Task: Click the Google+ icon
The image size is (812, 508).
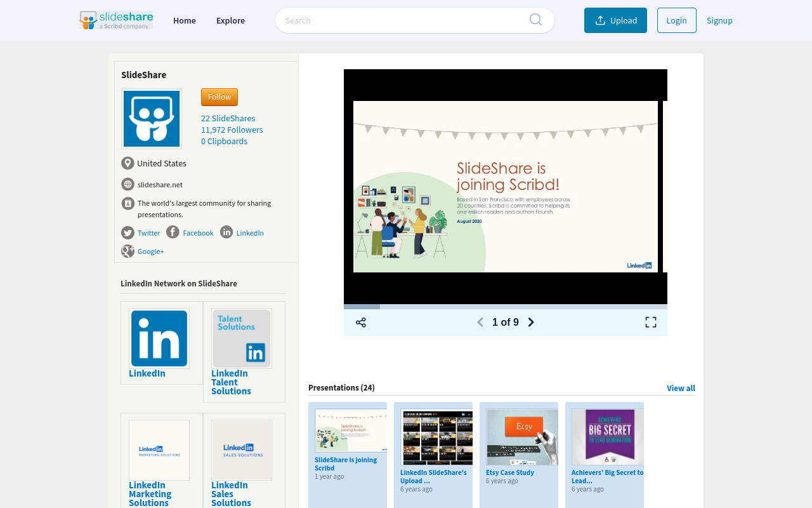Action: [x=128, y=251]
